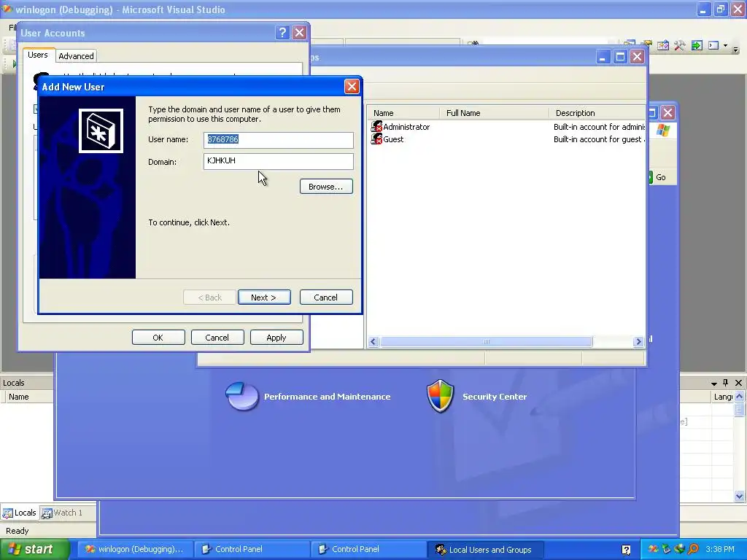Open Browse dialog for domain selection
The height and width of the screenshot is (560, 747).
pos(326,187)
